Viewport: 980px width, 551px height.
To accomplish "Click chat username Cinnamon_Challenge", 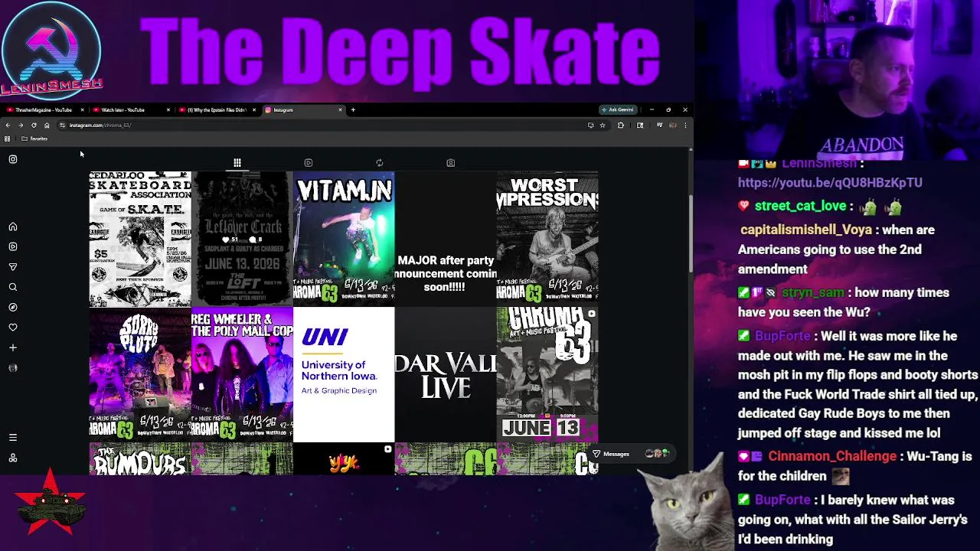I will click(832, 456).
